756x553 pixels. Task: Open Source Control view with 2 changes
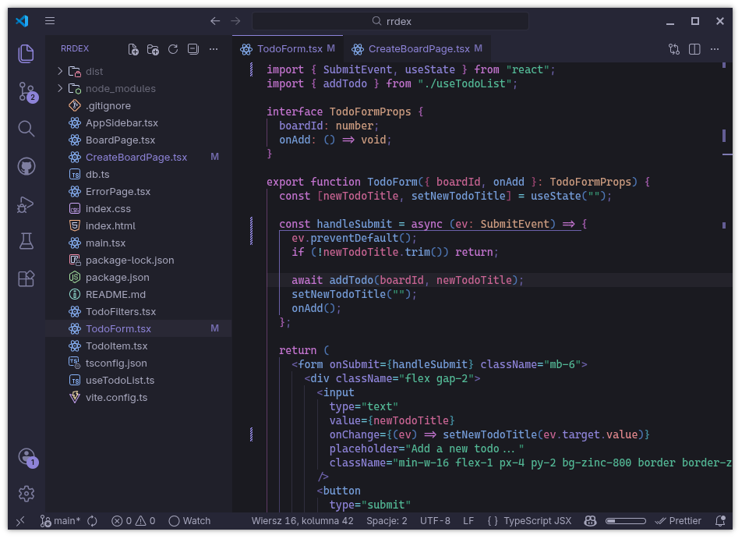point(27,91)
